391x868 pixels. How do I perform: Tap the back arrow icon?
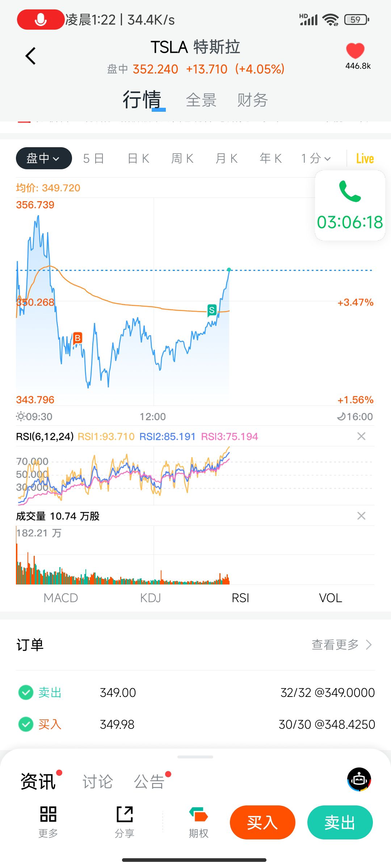(31, 56)
